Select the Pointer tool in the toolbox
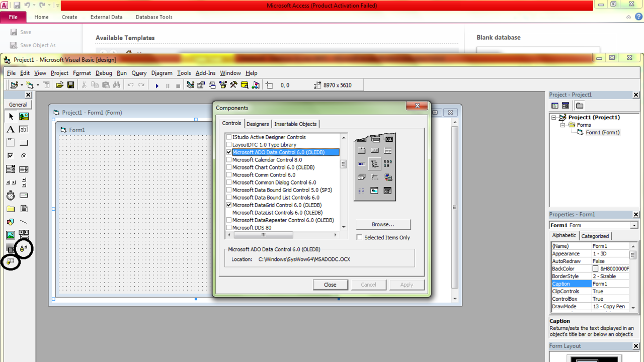The height and width of the screenshot is (362, 644). point(11,117)
